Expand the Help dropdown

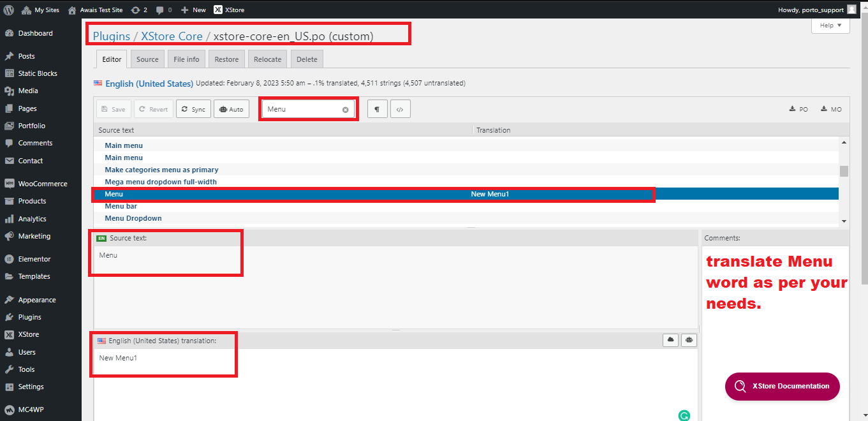[x=830, y=26]
